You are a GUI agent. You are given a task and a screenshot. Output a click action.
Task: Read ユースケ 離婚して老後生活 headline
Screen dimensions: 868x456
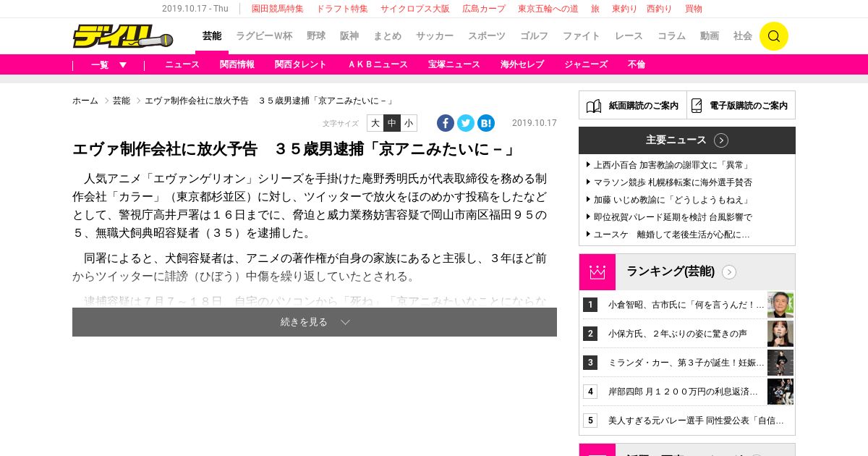(671, 235)
